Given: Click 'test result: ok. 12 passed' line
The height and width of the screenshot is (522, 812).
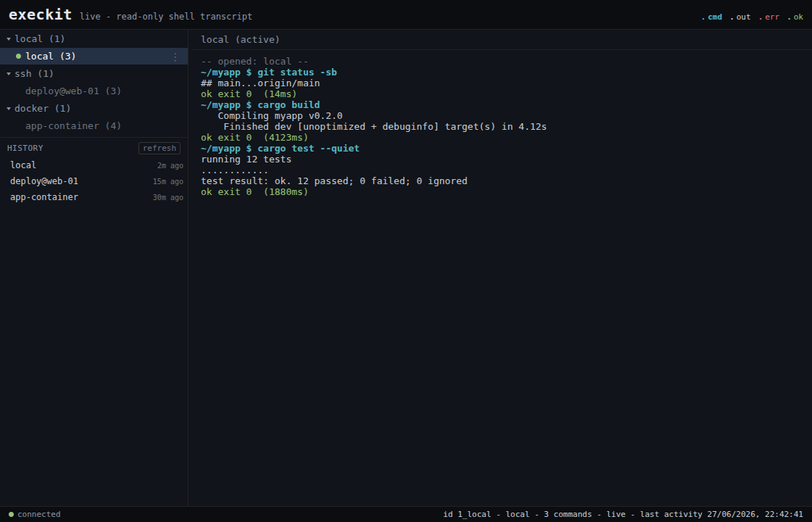Looking at the screenshot, I should pos(334,181).
